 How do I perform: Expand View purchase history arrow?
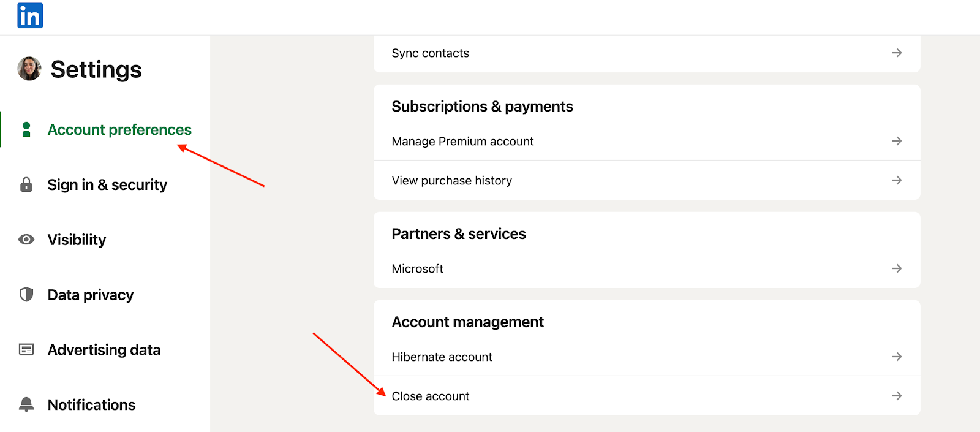(896, 180)
